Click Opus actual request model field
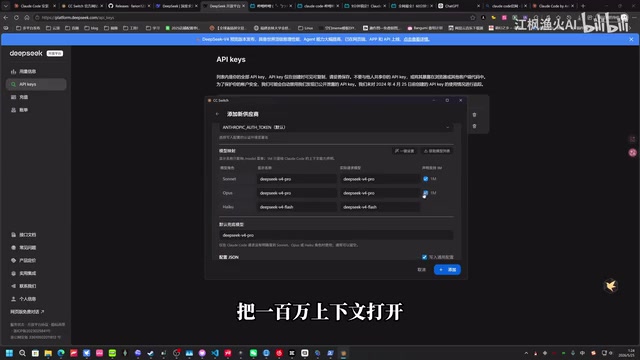Viewport: 640px width, 360px height. [380, 193]
